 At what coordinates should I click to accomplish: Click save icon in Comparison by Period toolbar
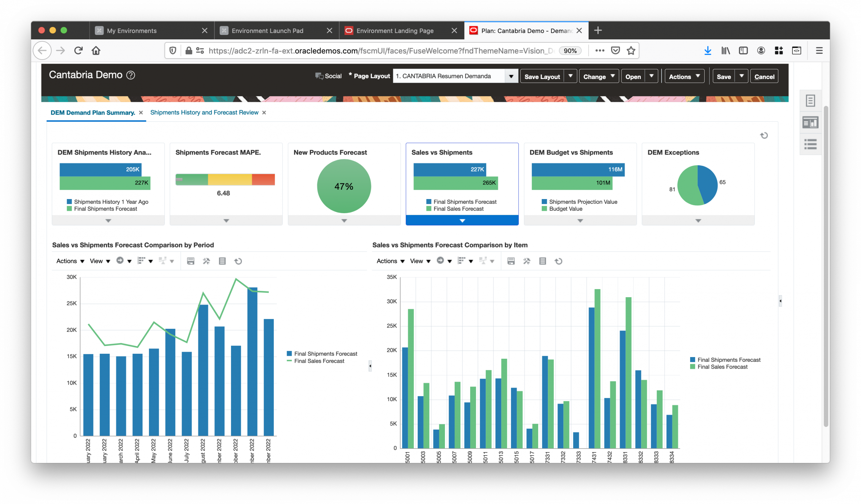tap(191, 261)
